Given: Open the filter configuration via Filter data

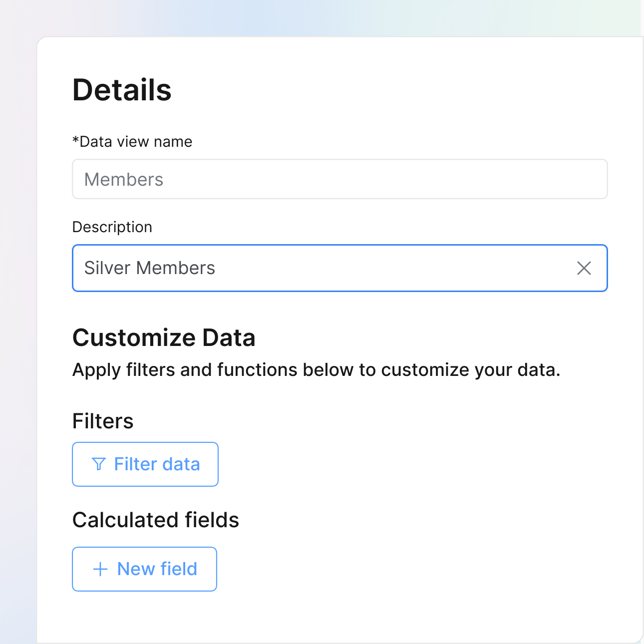Looking at the screenshot, I should [145, 464].
